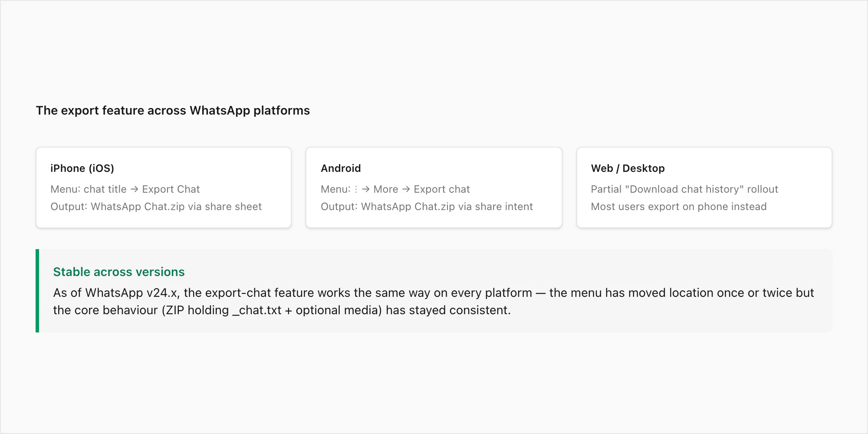The height and width of the screenshot is (434, 868).
Task: Click "Output: WhatsApp Chat.zip via share sheet" text
Action: 156,207
